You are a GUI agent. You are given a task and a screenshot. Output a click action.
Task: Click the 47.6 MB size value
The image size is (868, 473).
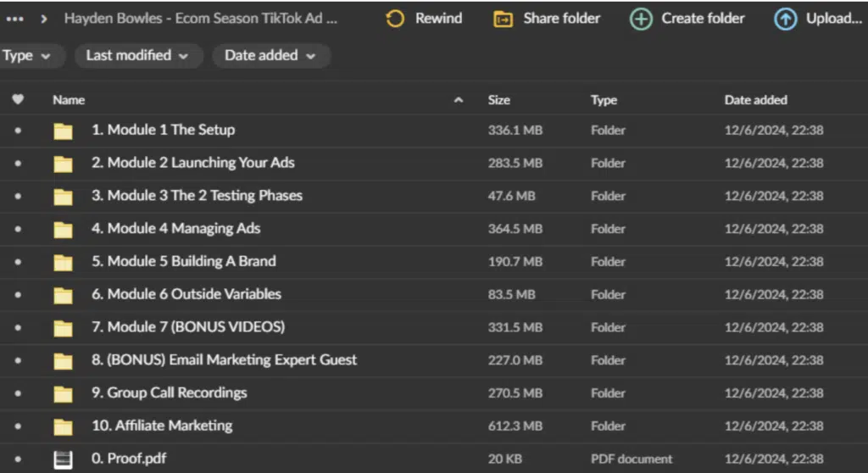[x=511, y=196]
